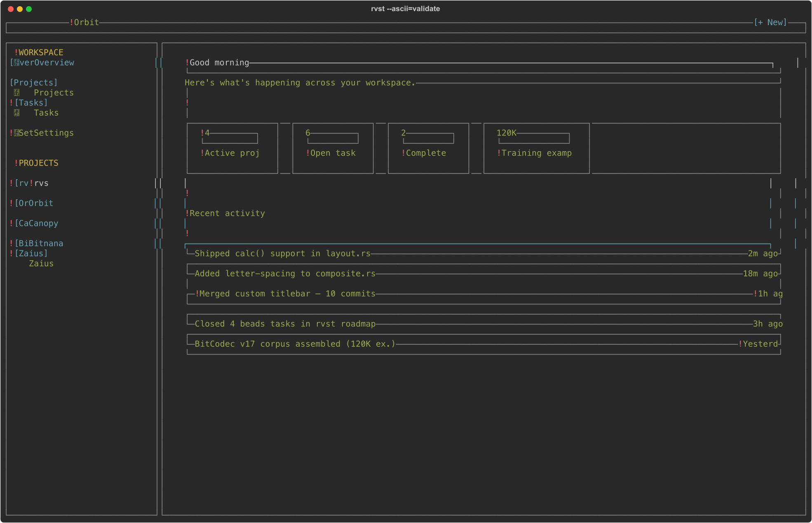The image size is (812, 523).
Task: Click the Orbit title in top bar
Action: 87,22
